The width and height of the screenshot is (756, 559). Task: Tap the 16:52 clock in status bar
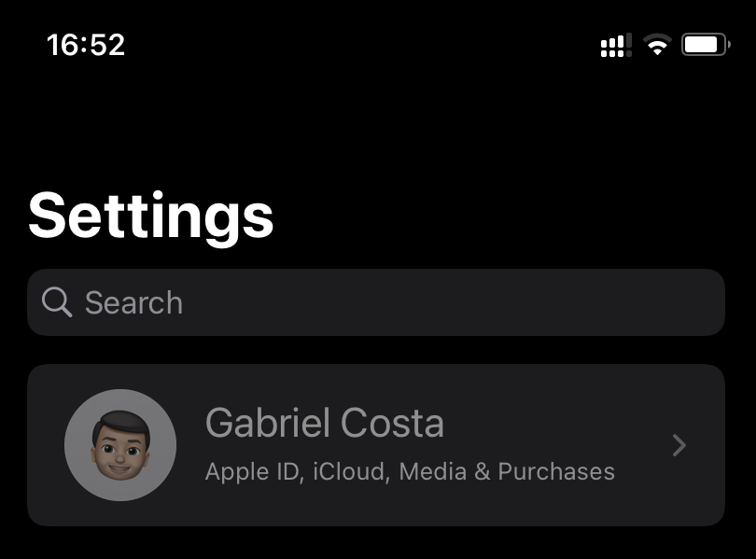coord(86,45)
